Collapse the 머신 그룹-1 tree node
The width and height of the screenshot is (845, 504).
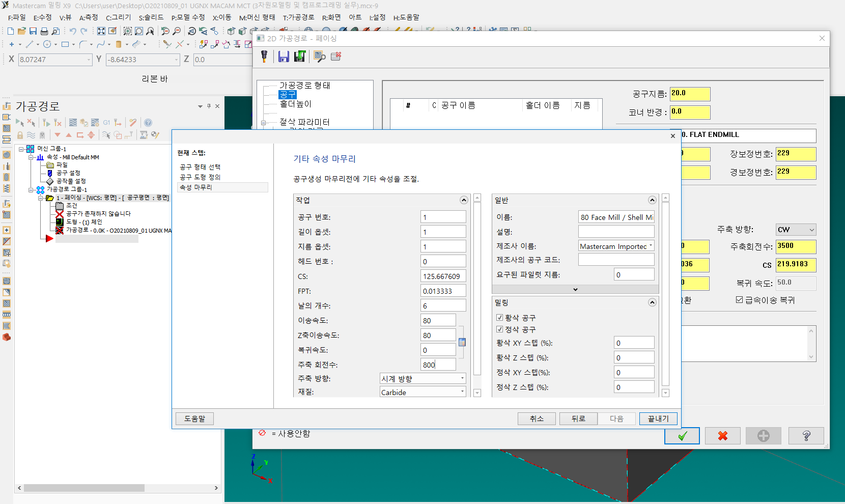(x=21, y=149)
